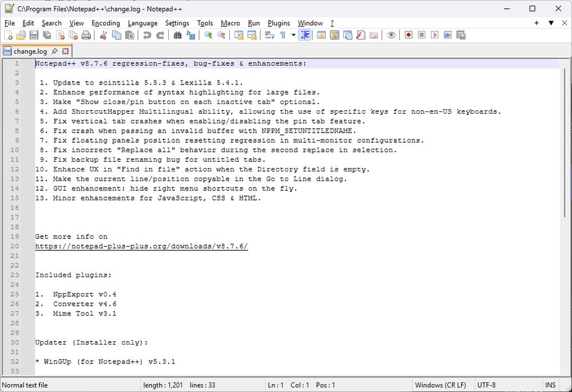This screenshot has width=572, height=392.
Task: Expand the dropdown arrow beside the pilcrow button
Action: [293, 35]
